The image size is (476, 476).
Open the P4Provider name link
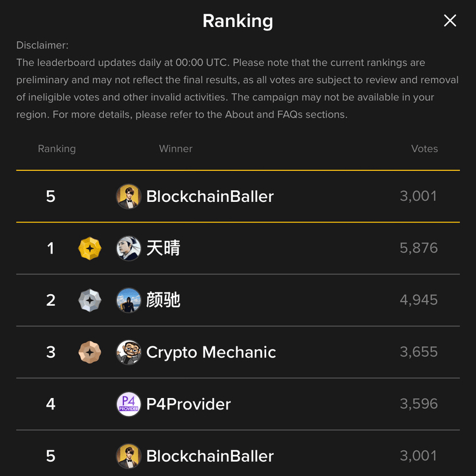coord(189,404)
